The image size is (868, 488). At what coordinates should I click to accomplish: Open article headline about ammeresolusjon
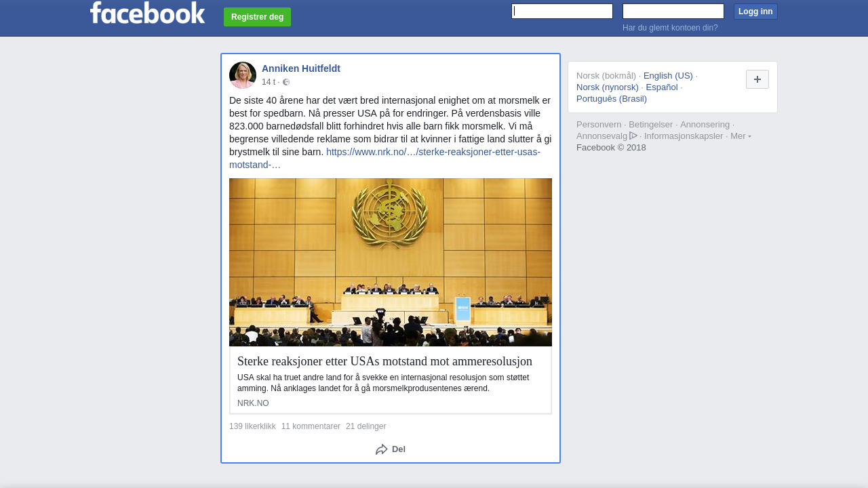point(384,361)
